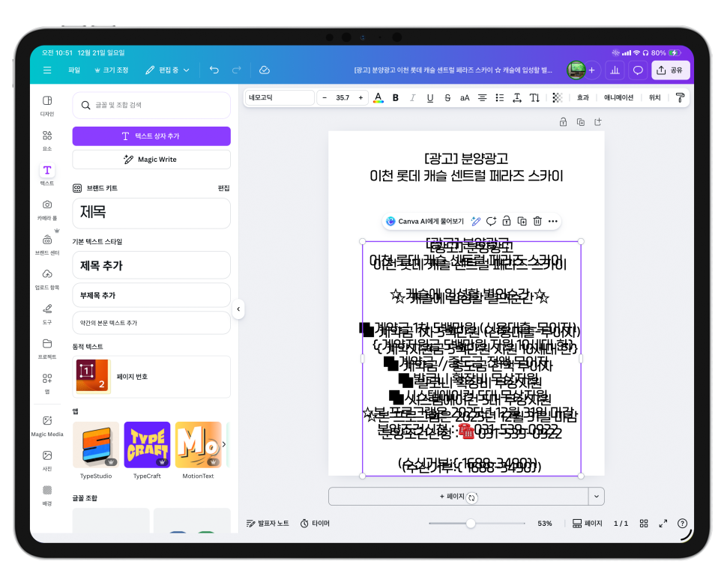Click the font search field

click(x=151, y=105)
